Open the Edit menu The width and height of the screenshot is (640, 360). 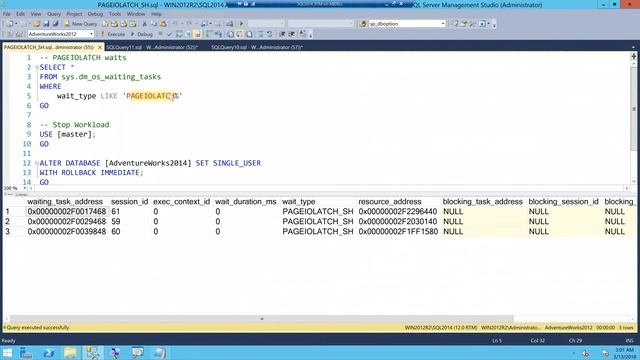pos(20,14)
